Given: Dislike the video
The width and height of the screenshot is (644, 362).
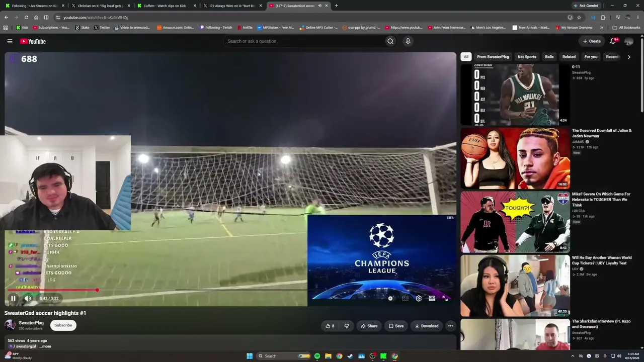Looking at the screenshot, I should click(x=346, y=326).
